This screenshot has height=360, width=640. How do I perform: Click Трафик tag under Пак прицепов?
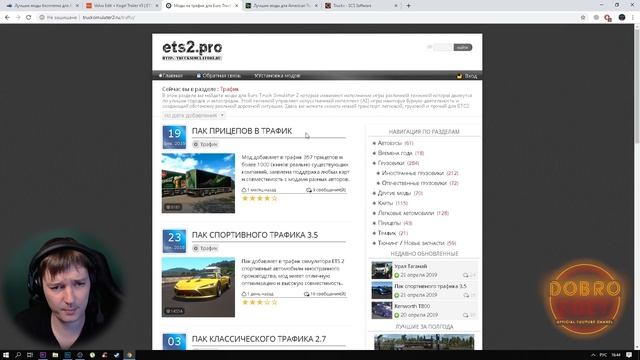(205, 144)
